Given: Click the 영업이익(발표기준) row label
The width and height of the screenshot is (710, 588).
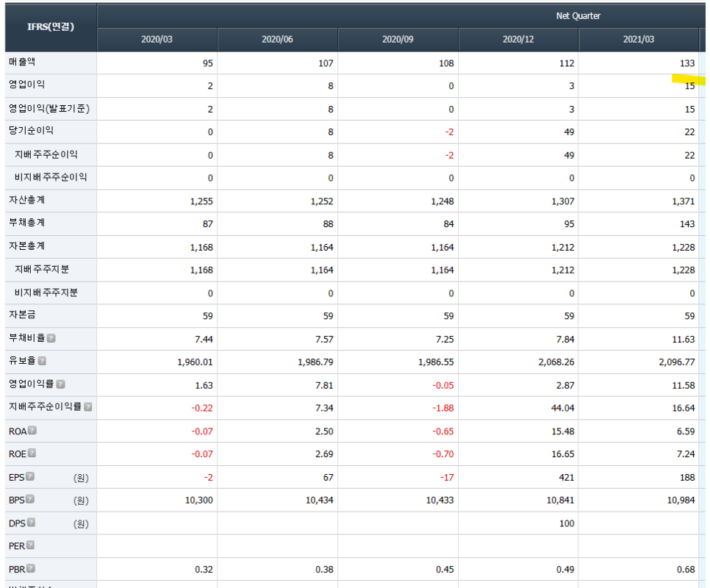Looking at the screenshot, I should [x=49, y=109].
